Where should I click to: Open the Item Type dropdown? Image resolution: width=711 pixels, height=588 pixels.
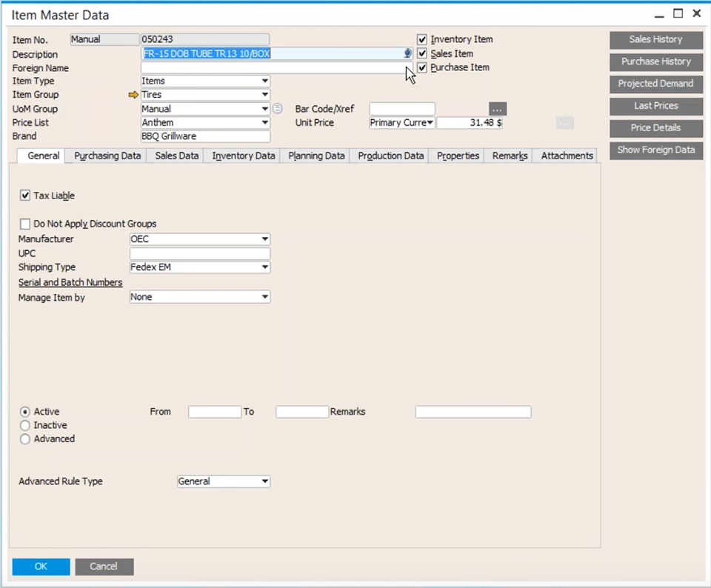(264, 81)
